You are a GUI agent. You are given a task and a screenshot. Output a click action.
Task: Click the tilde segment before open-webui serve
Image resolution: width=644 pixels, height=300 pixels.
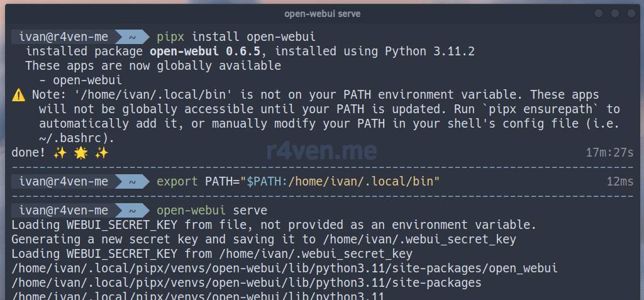[133, 210]
